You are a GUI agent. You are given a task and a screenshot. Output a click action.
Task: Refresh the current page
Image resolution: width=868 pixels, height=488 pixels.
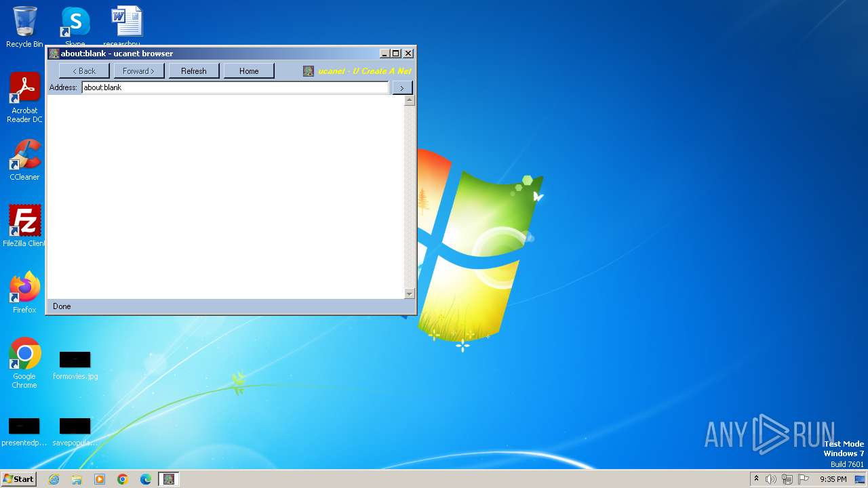point(194,70)
